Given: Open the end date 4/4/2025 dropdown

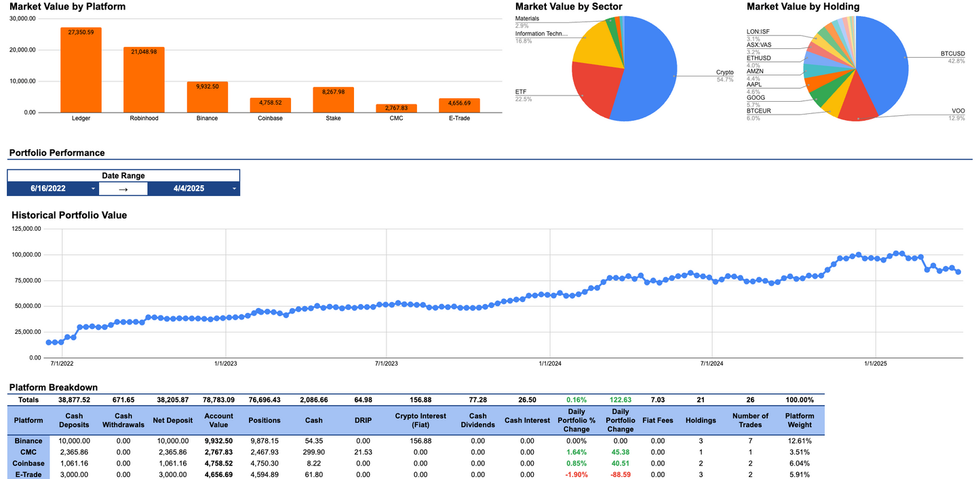Looking at the screenshot, I should pyautogui.click(x=193, y=189).
